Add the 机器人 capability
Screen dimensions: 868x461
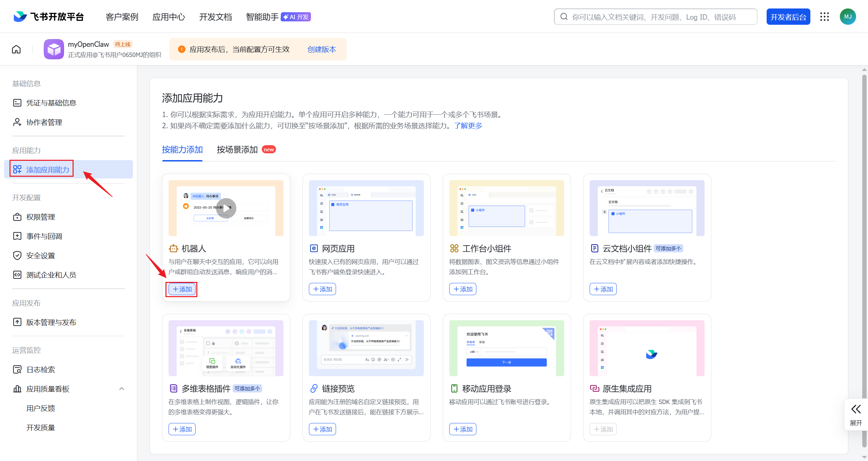[182, 289]
